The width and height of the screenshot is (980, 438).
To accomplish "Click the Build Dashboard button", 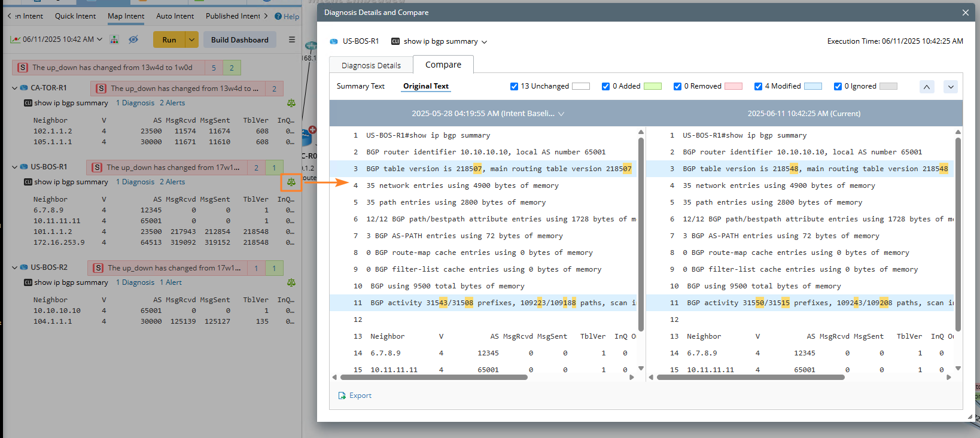I will 240,40.
